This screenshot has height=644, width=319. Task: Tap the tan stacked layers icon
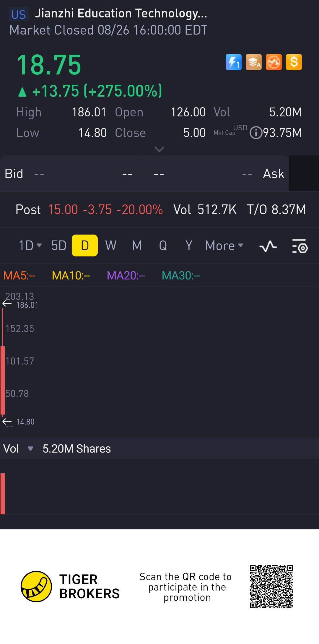tap(253, 62)
